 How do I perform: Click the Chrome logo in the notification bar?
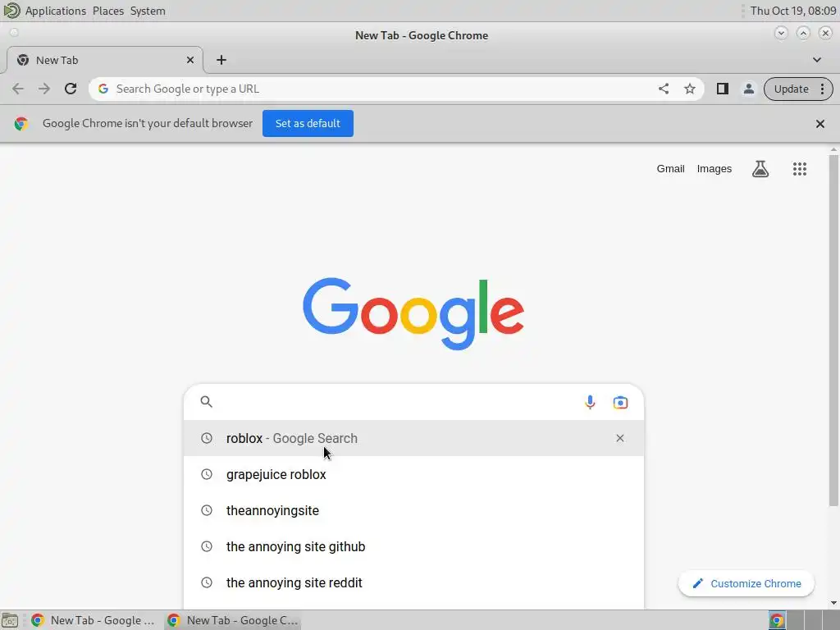pyautogui.click(x=21, y=124)
